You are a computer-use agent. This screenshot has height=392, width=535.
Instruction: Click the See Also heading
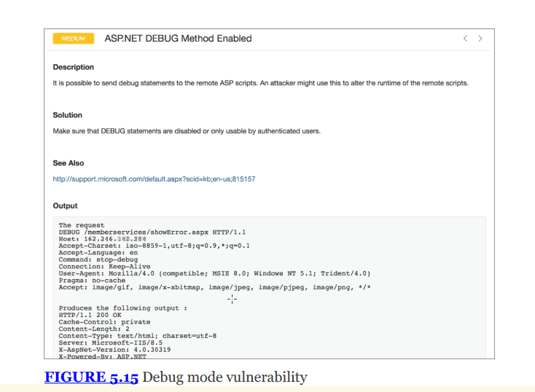point(69,163)
